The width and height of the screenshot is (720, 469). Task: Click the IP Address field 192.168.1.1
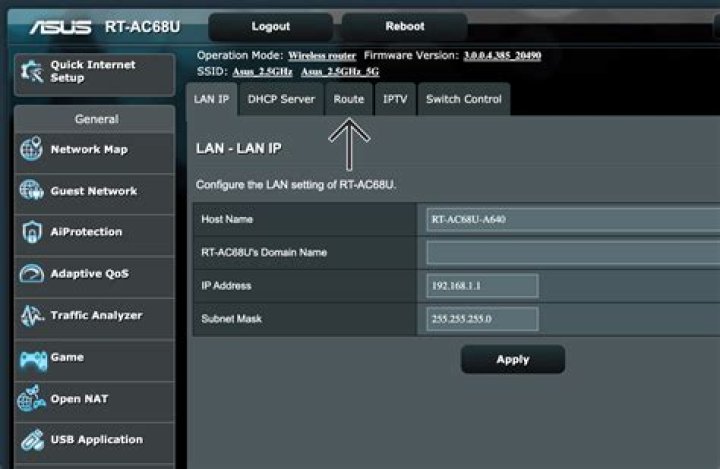coord(482,286)
